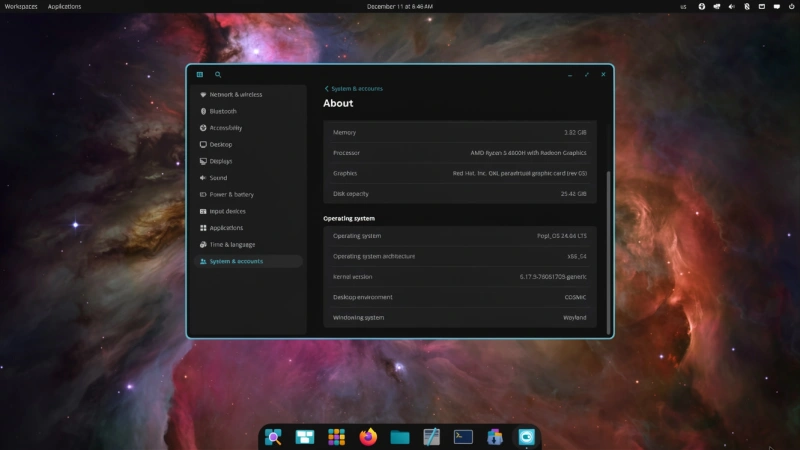Open the Files folder in dock
Viewport: 800px width, 450px height.
coord(399,437)
